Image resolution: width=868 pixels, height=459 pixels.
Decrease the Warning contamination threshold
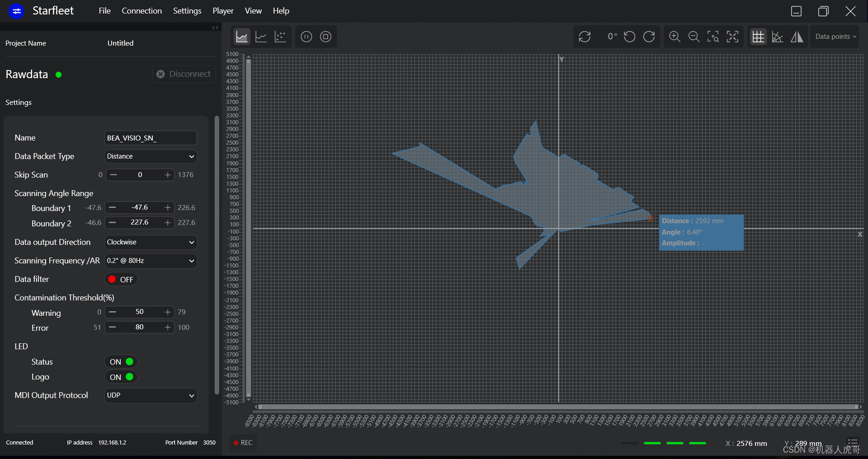[x=113, y=312]
